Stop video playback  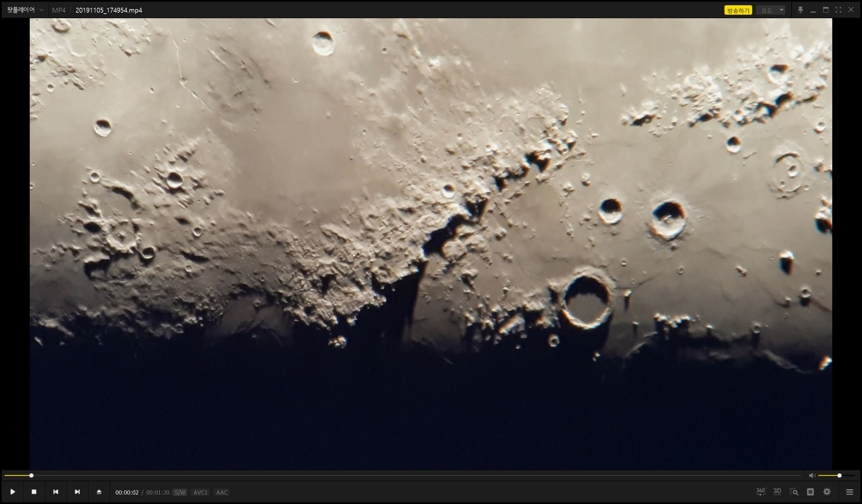pyautogui.click(x=34, y=492)
